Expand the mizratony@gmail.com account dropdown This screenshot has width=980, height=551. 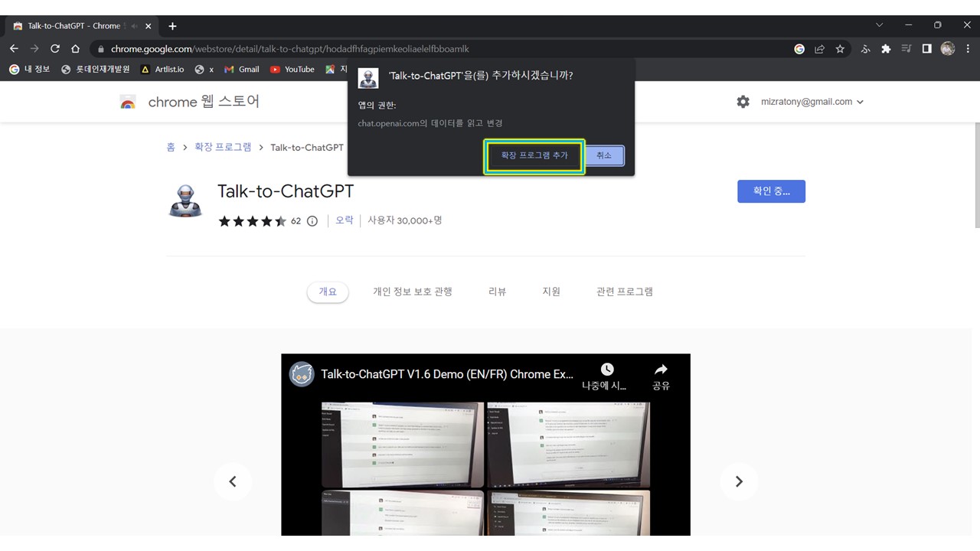point(812,102)
